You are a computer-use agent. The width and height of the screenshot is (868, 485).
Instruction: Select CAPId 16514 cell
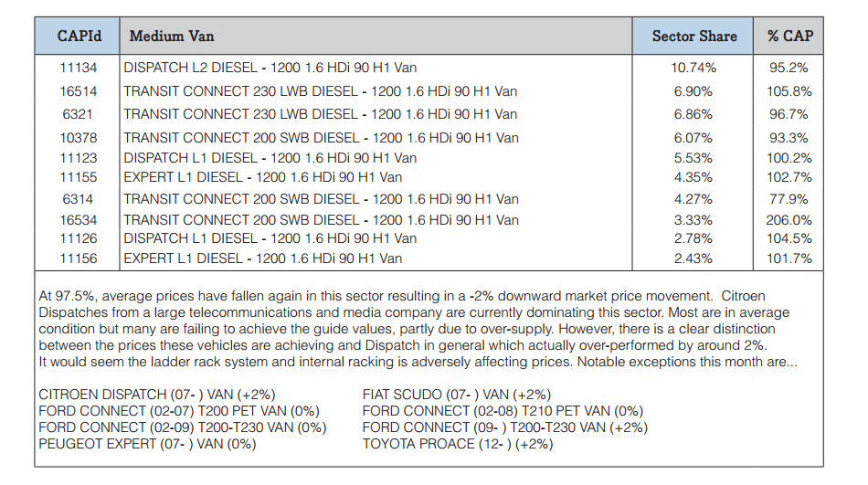(78, 91)
